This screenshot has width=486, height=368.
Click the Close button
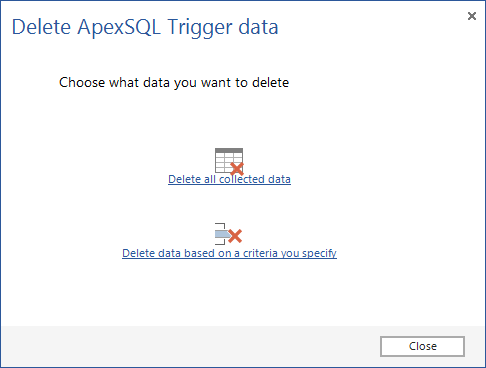coord(422,346)
